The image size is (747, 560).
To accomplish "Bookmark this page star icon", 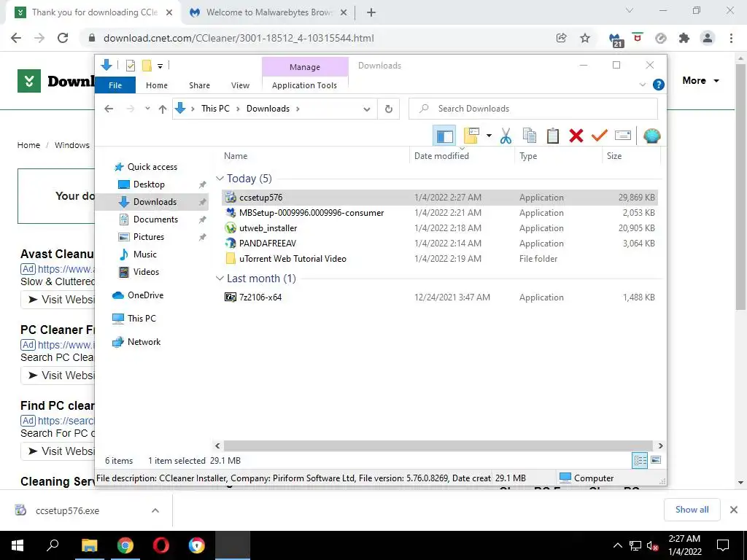I will click(x=585, y=38).
